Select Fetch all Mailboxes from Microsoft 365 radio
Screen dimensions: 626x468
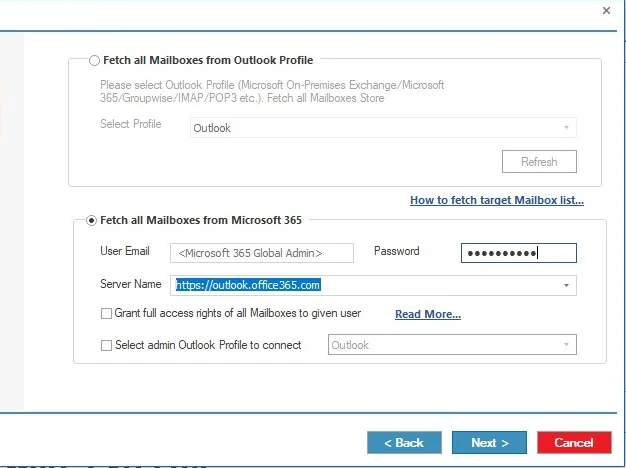pyautogui.click(x=91, y=220)
